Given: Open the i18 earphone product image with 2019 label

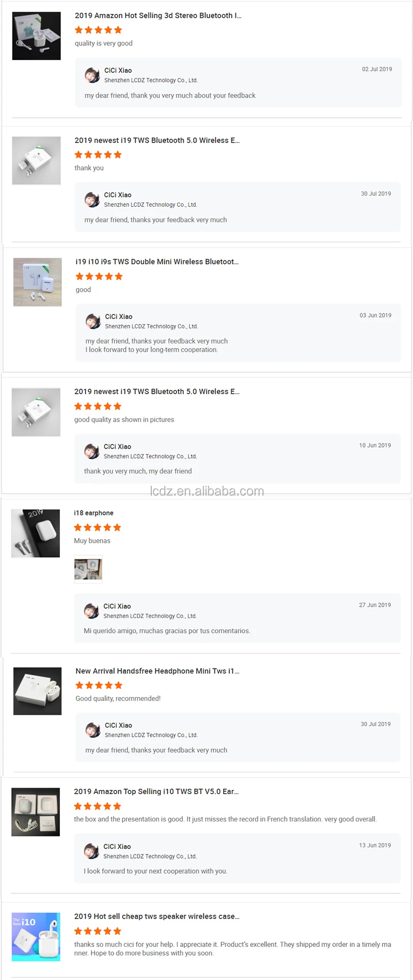Looking at the screenshot, I should point(36,533).
